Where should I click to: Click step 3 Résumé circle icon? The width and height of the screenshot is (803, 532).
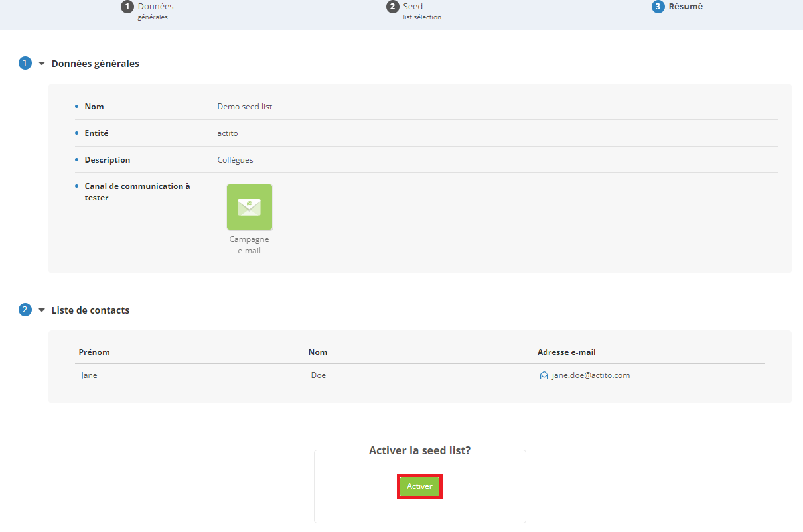[658, 7]
